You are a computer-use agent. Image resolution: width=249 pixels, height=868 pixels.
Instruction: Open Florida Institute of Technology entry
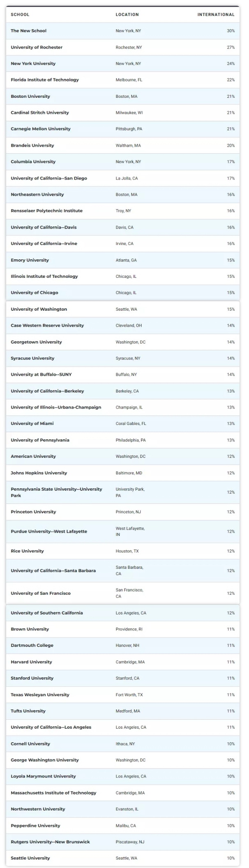[x=44, y=80]
